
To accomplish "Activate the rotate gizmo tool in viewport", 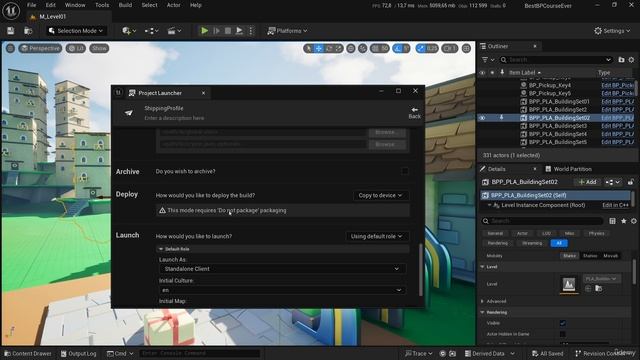I will (329, 49).
